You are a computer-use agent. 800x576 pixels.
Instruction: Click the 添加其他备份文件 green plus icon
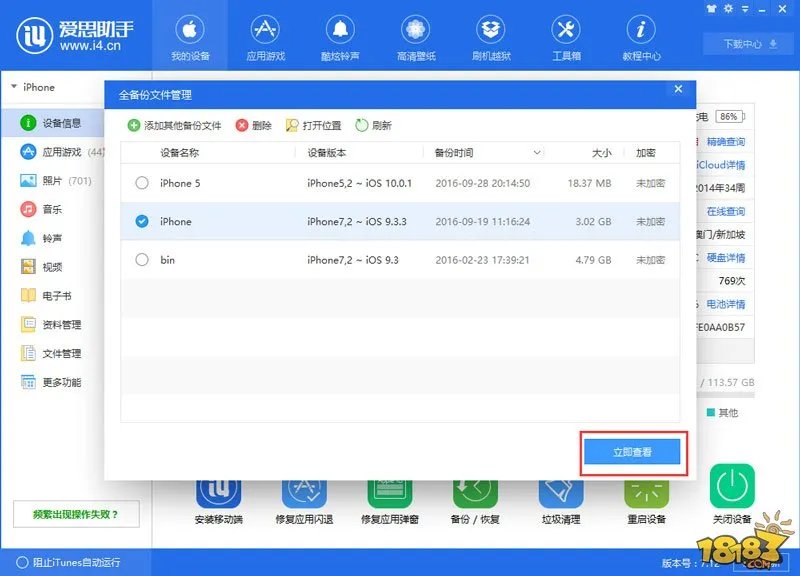tap(134, 126)
